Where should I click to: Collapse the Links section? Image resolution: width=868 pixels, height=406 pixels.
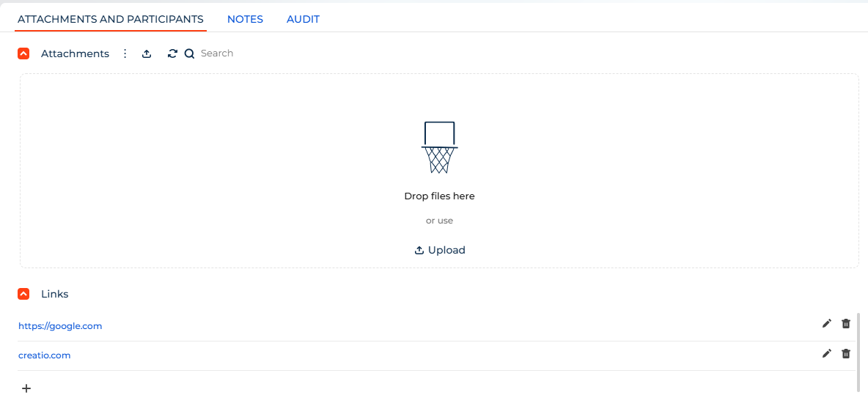[23, 294]
